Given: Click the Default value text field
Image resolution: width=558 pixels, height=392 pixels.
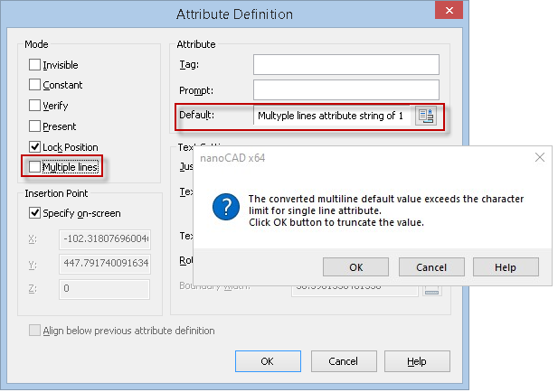Looking at the screenshot, I should (331, 116).
